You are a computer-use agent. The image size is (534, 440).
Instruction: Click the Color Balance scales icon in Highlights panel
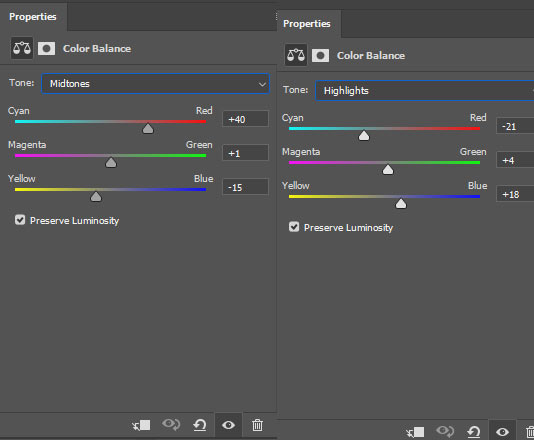click(x=296, y=55)
